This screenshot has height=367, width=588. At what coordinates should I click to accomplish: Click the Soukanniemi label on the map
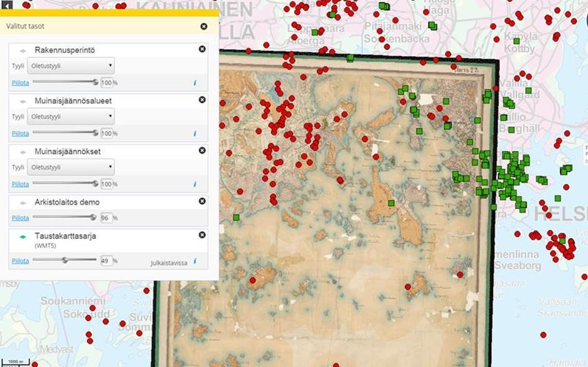click(x=73, y=301)
